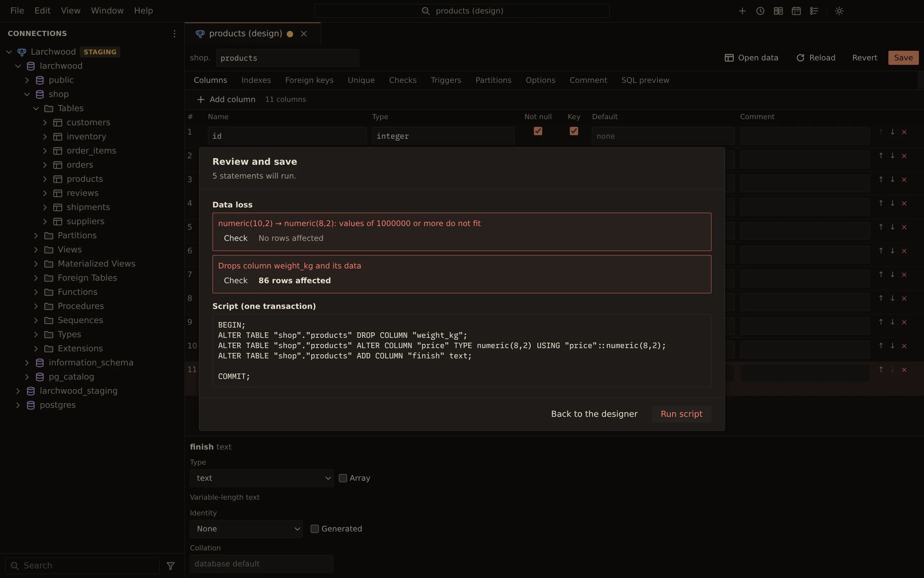Click the Save button
This screenshot has height=578, width=924.
pos(903,58)
